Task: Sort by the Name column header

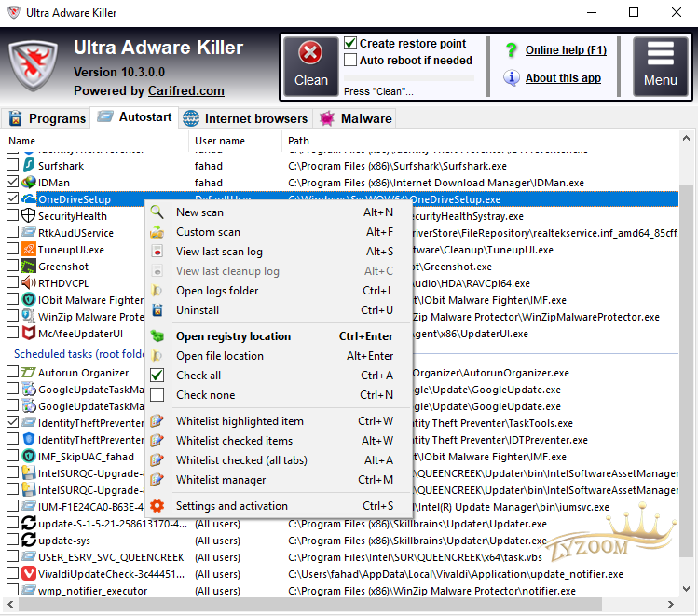Action: (97, 141)
